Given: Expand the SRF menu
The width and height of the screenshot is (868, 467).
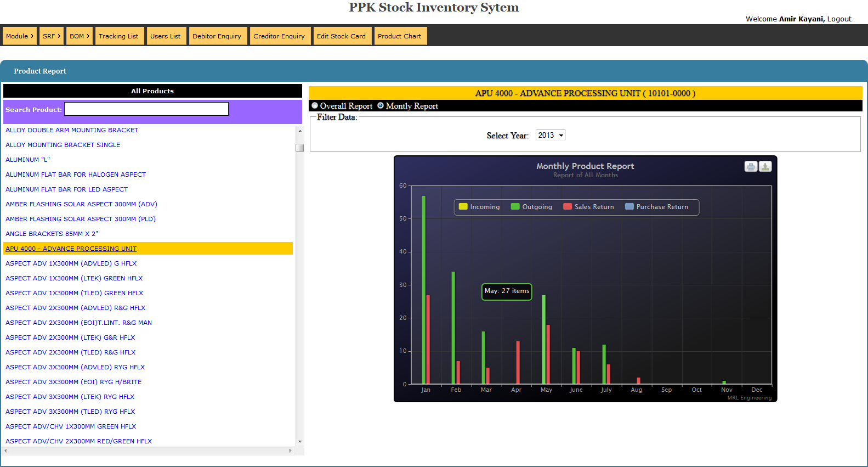Looking at the screenshot, I should pos(52,36).
